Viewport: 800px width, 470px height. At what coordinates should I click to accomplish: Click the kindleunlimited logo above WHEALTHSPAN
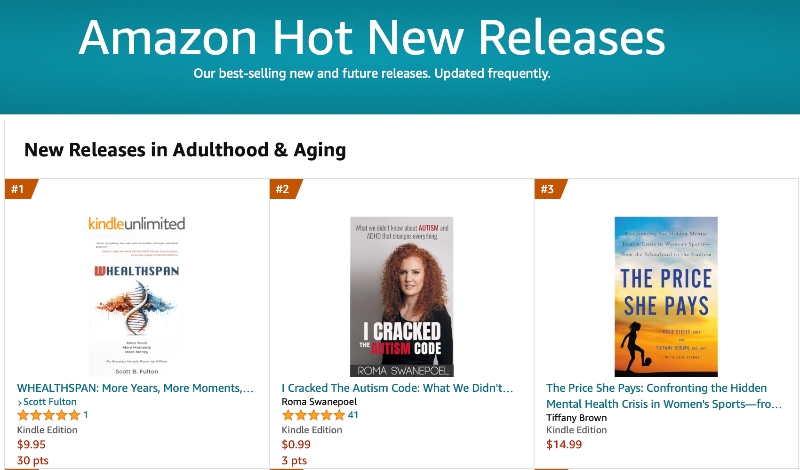137,224
